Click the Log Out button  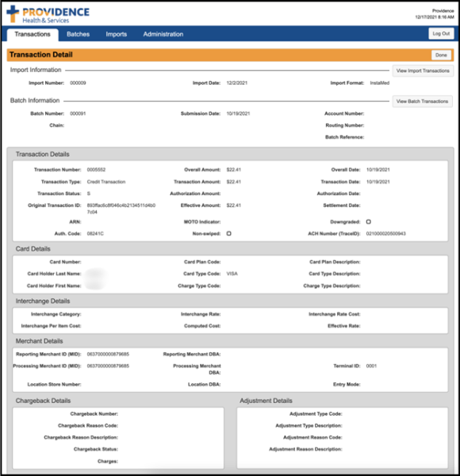[x=441, y=33]
